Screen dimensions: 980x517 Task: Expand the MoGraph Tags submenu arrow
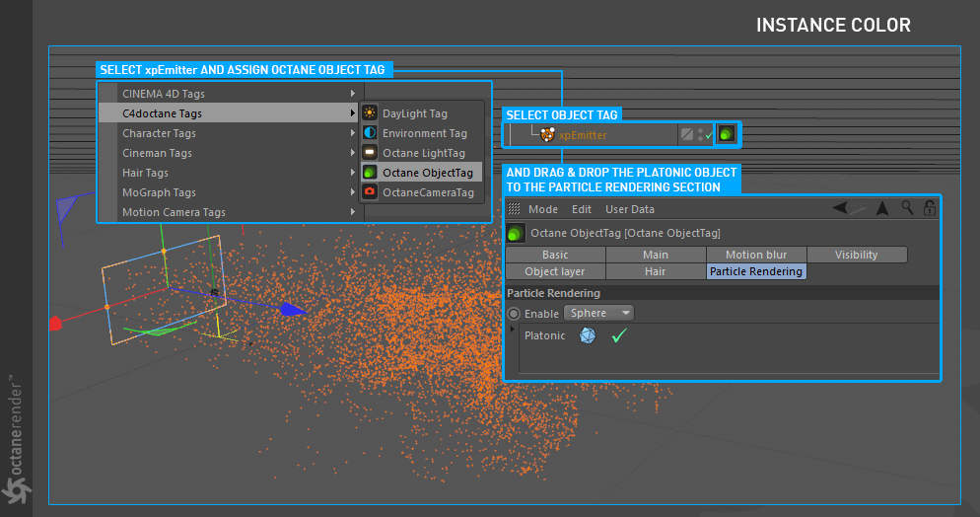(353, 192)
